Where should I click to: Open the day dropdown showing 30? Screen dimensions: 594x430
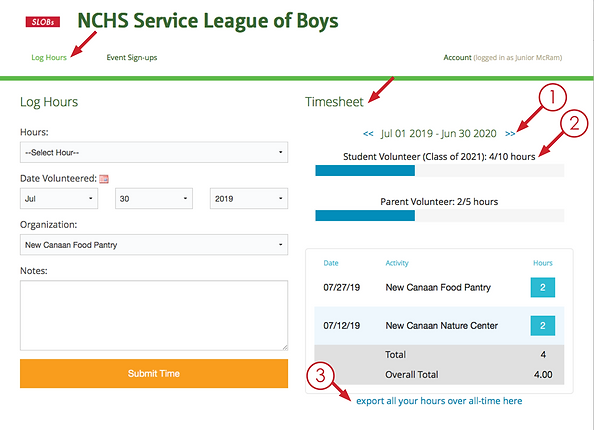pyautogui.click(x=154, y=199)
